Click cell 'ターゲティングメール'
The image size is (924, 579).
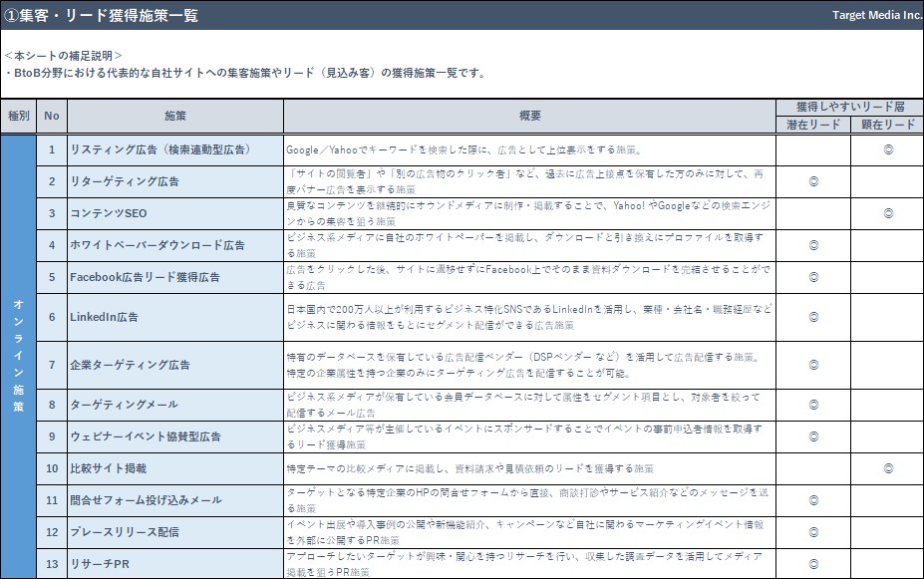(x=175, y=405)
